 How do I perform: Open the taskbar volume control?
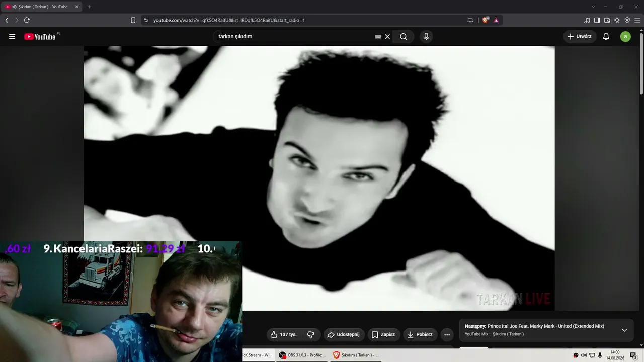(x=584, y=355)
